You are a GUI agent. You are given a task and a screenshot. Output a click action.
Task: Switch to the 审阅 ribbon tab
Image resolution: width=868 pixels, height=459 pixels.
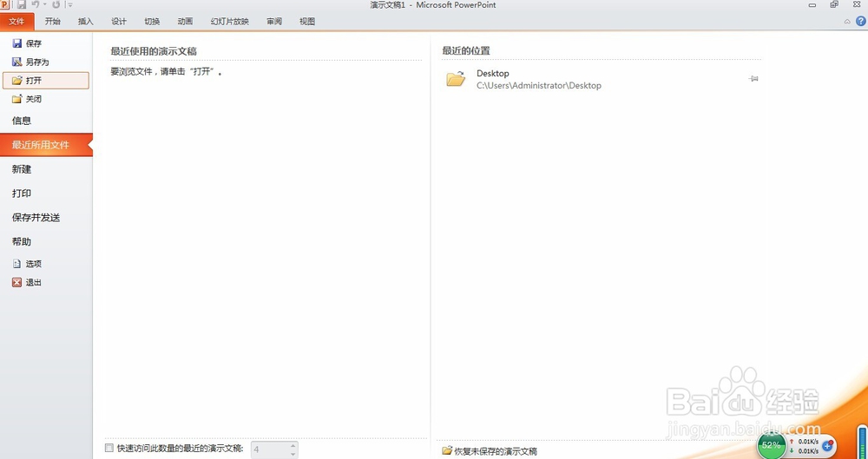point(274,22)
